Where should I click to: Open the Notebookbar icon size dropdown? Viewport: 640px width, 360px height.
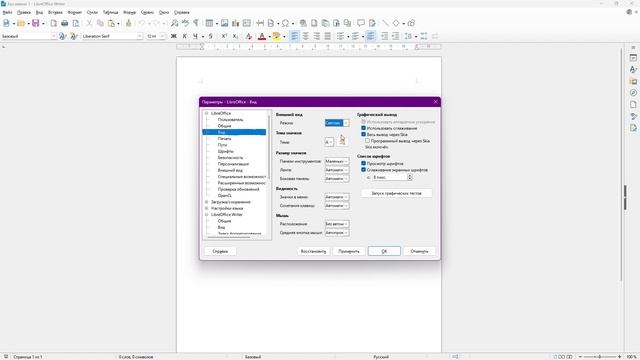coord(337,170)
